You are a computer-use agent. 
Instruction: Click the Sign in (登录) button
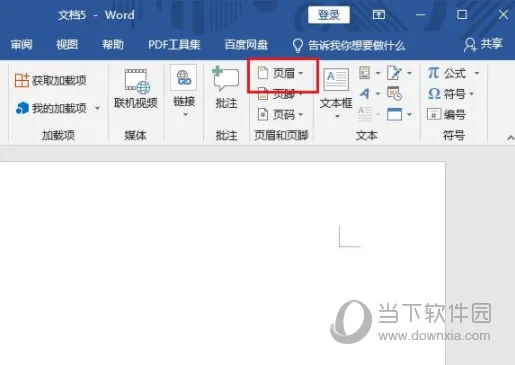click(x=329, y=15)
